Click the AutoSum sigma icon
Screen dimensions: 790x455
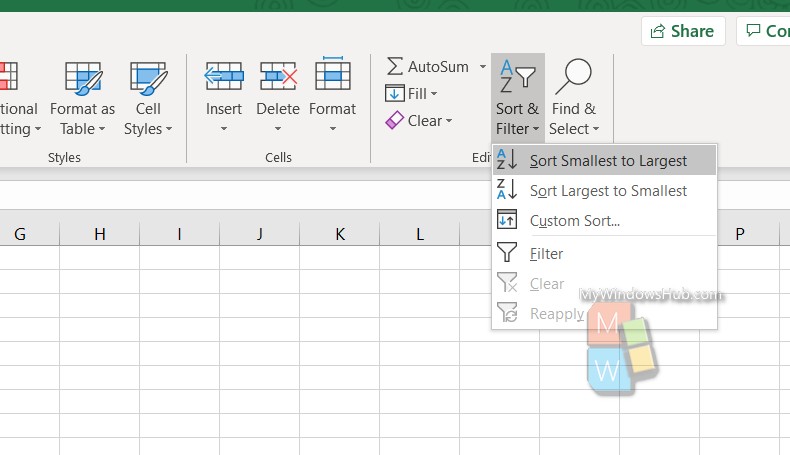tap(394, 66)
